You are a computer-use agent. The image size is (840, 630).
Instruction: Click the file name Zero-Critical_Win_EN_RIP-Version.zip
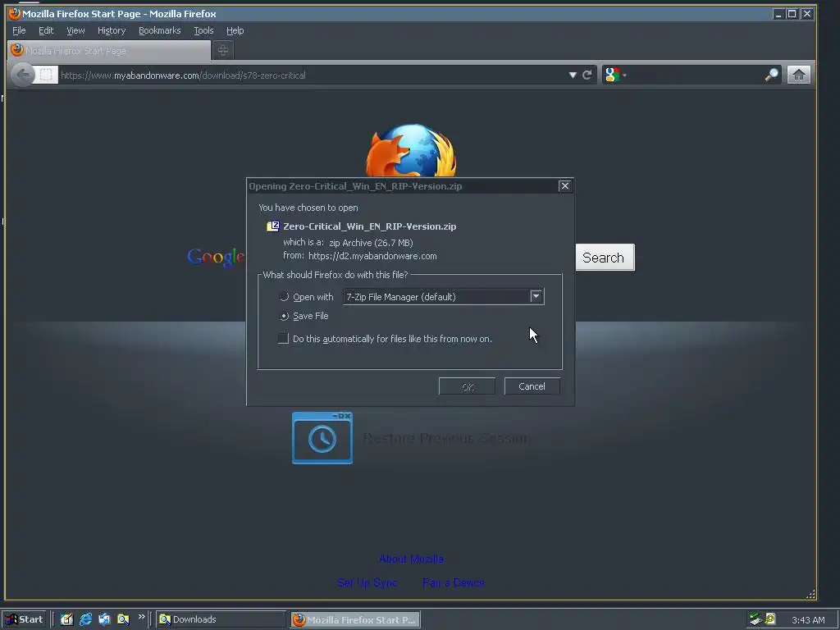(x=370, y=226)
